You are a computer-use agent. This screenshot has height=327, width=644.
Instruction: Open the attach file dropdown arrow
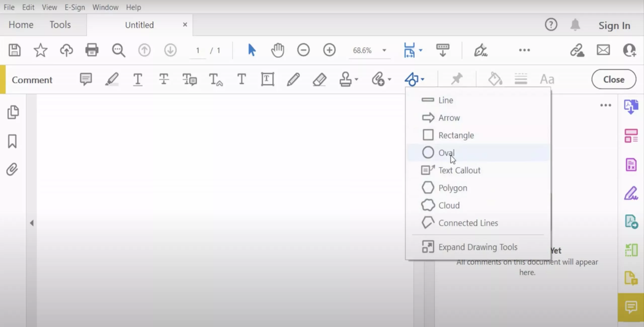[389, 79]
